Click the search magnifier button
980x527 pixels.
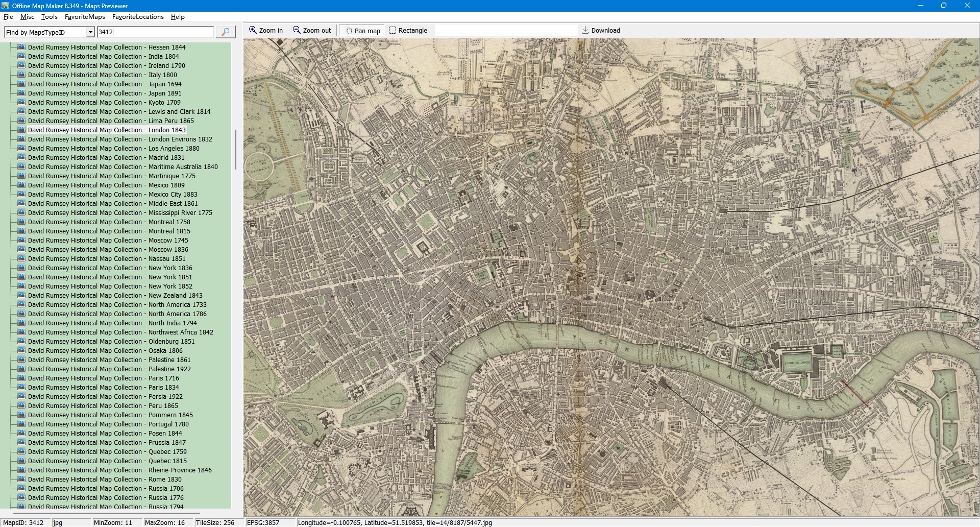tap(225, 32)
